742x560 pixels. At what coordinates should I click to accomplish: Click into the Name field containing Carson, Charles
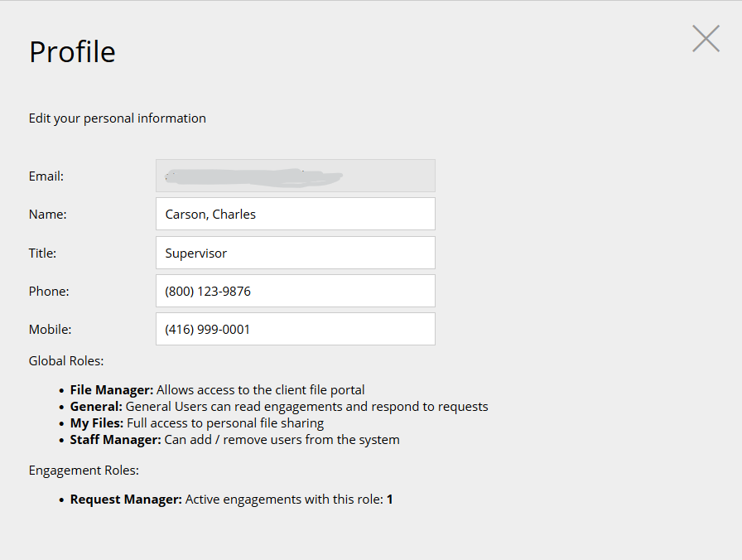[x=295, y=214]
